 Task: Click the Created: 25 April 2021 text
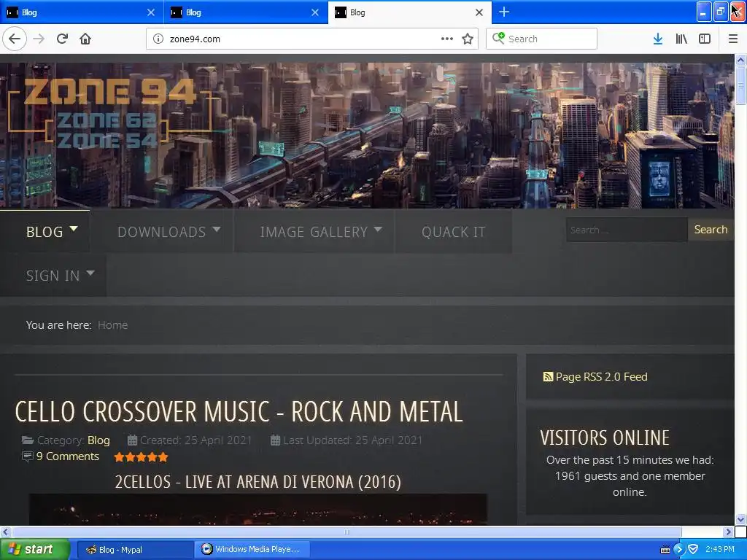point(196,440)
